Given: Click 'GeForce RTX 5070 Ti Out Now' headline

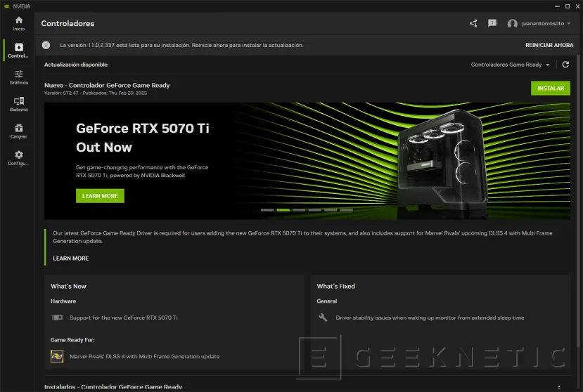Looking at the screenshot, I should 142,138.
